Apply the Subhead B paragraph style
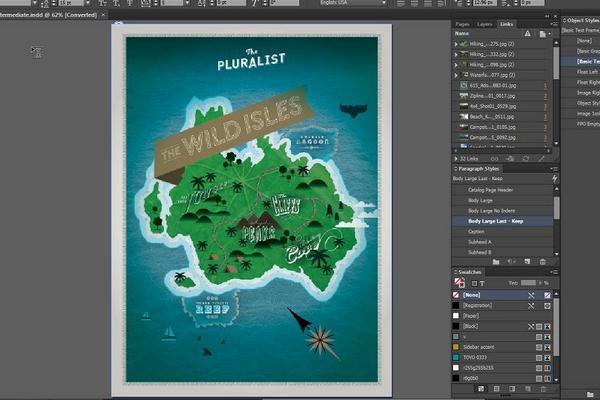This screenshot has width=600, height=400. (x=502, y=252)
